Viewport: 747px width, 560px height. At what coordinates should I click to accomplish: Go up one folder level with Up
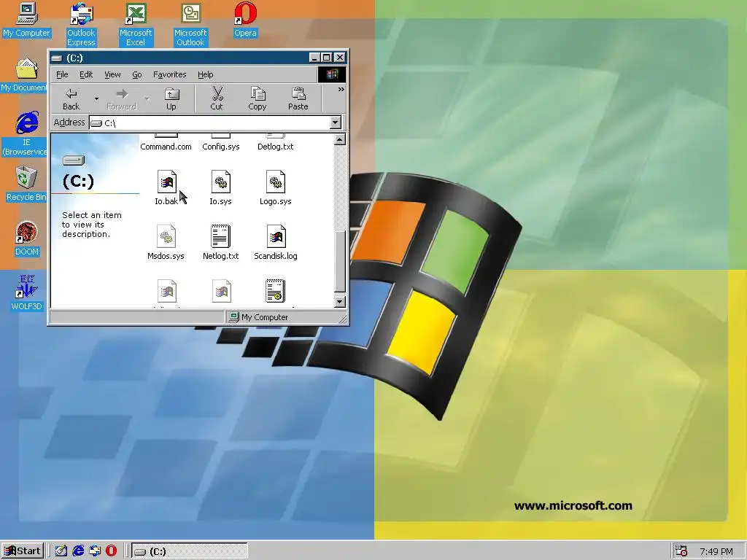[171, 98]
